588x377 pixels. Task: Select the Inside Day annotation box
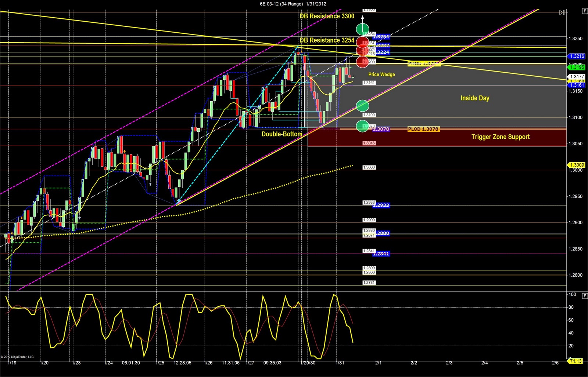tap(474, 98)
